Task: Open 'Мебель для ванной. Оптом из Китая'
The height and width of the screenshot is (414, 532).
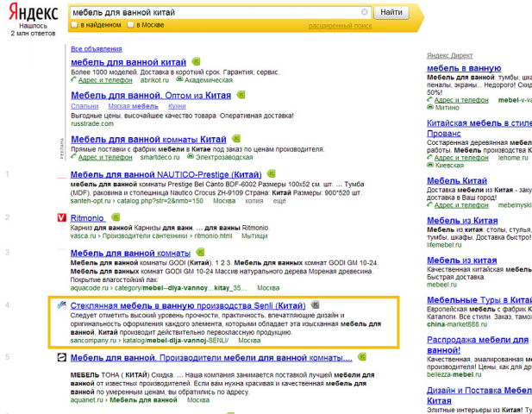Action: (151, 96)
